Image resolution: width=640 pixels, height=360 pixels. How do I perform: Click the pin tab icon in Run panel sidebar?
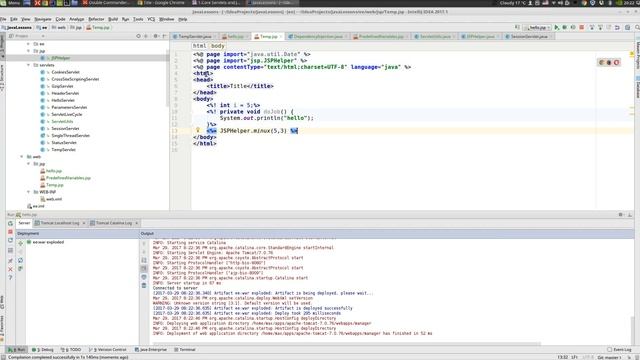pyautogui.click(x=10, y=260)
